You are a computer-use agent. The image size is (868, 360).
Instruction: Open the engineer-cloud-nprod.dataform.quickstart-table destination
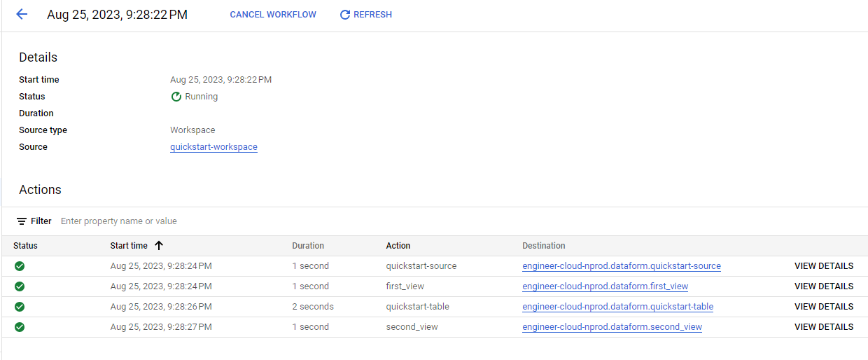(618, 307)
